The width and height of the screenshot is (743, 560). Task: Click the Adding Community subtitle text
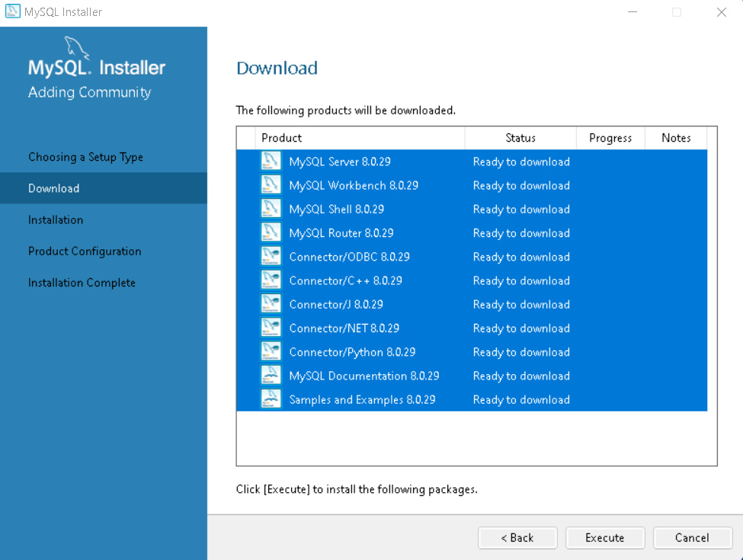[90, 92]
